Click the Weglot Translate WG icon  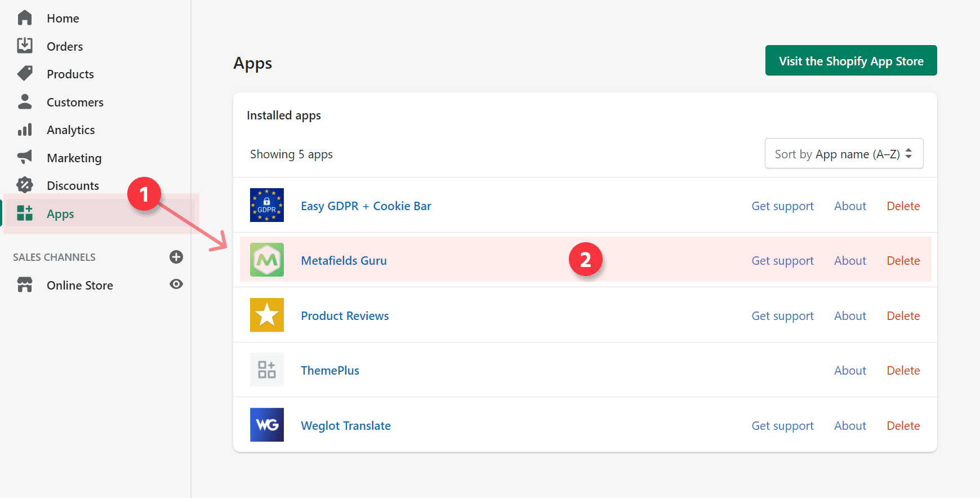pyautogui.click(x=267, y=425)
